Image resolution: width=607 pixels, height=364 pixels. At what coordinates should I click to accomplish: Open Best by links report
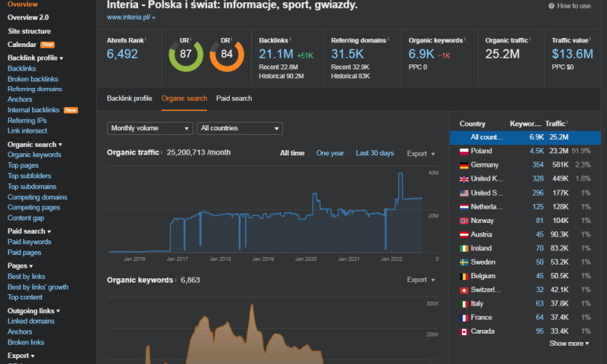click(x=27, y=277)
